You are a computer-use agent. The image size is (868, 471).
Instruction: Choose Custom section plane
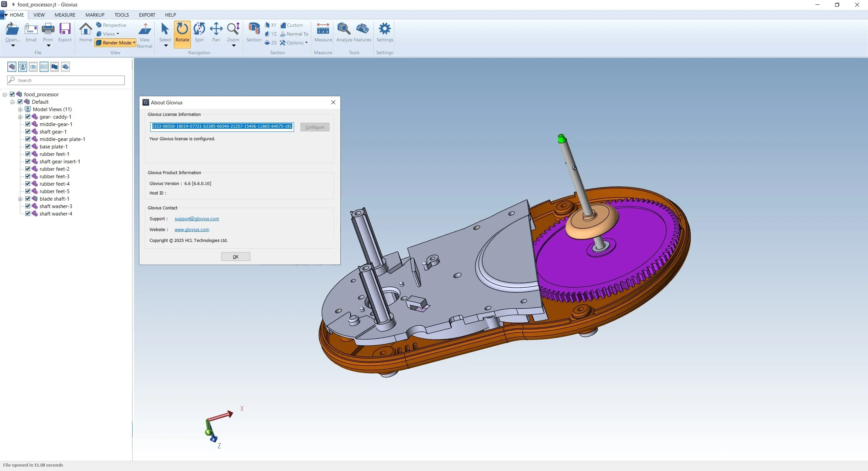pos(292,25)
